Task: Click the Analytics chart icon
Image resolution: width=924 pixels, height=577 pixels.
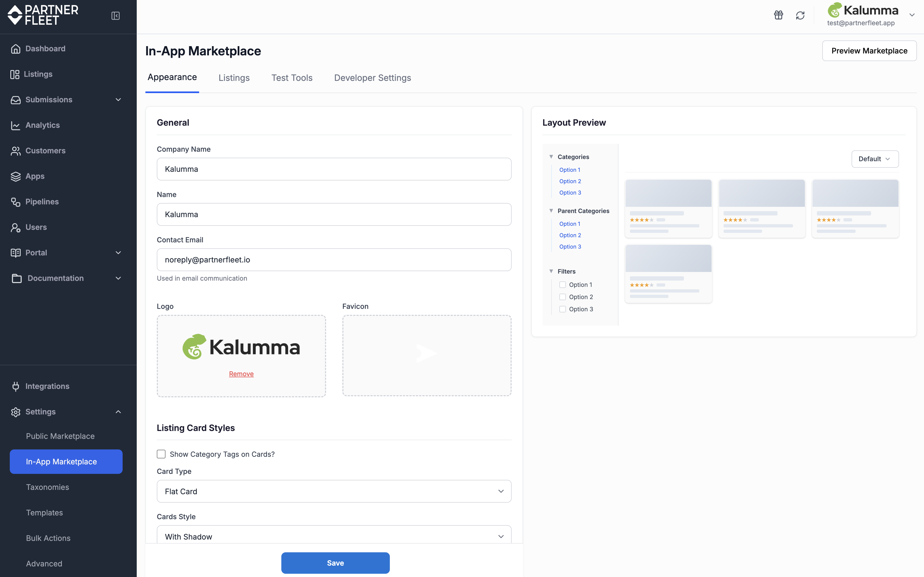Action: 16,126
